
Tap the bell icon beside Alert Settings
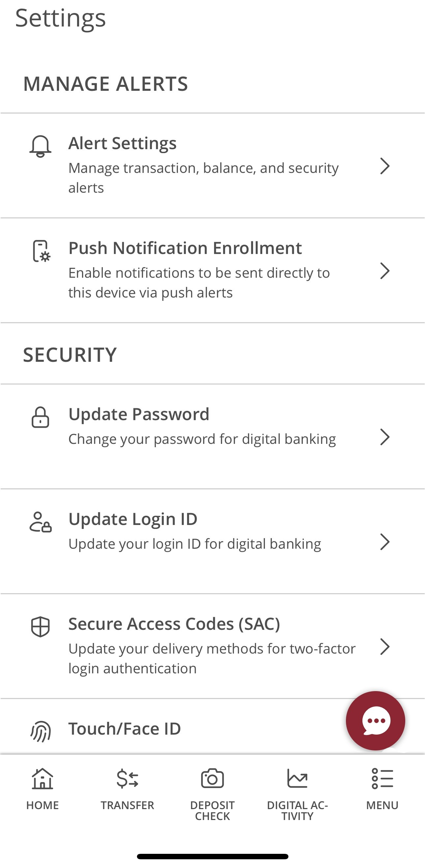click(40, 146)
